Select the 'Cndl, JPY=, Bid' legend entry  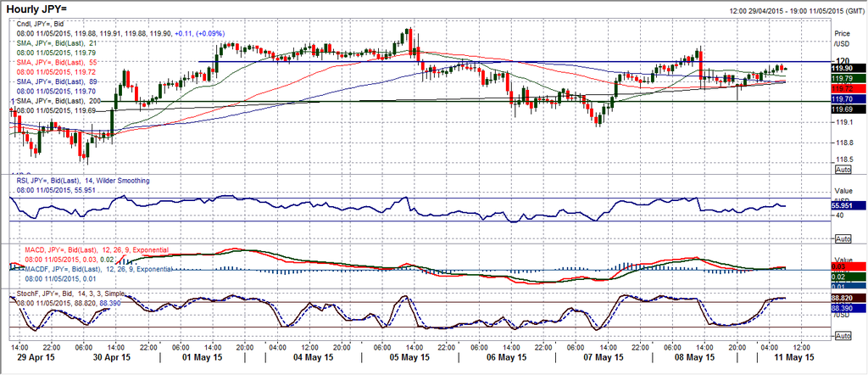41,22
